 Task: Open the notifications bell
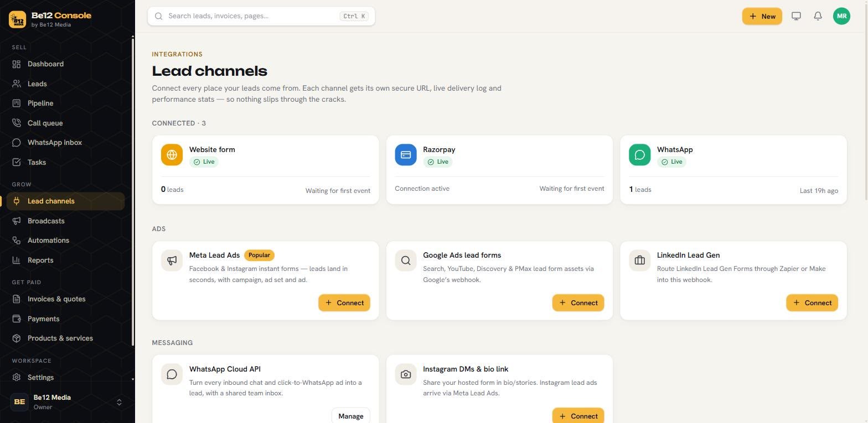pos(818,16)
